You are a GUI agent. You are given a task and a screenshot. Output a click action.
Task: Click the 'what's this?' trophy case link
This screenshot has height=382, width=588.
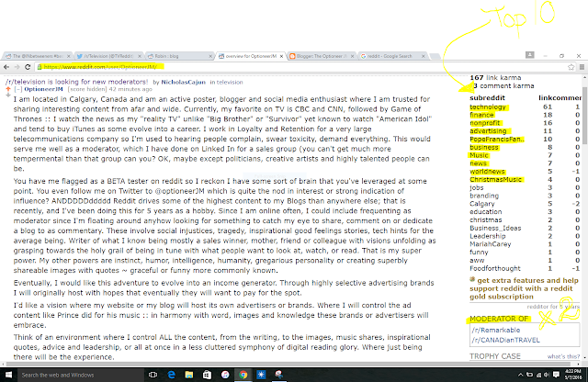coord(563,356)
